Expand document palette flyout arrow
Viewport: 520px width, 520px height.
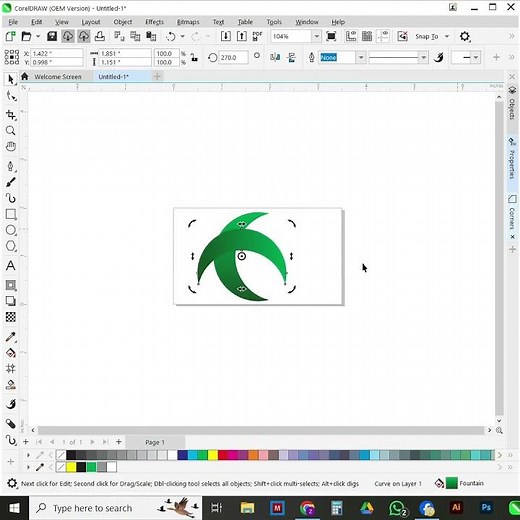28,467
